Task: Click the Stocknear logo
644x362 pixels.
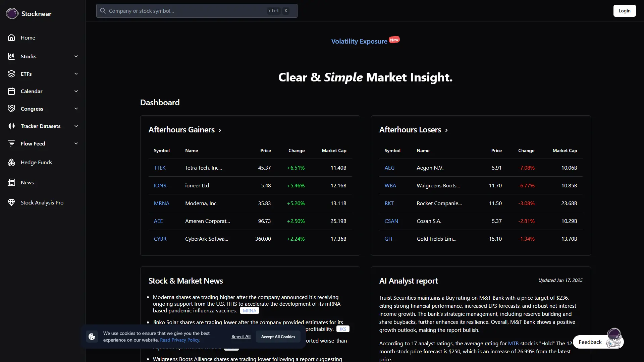Action: tap(12, 13)
